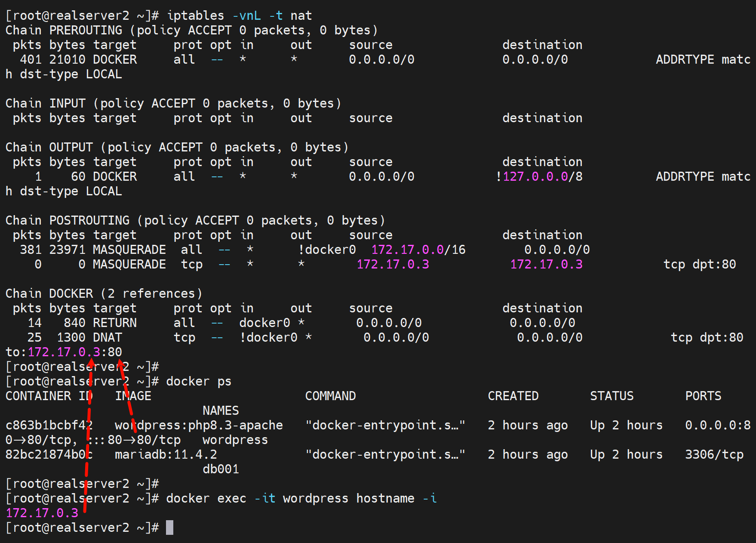Click the 'iptables -vnL -t nat' command
This screenshot has height=543, width=756.
(239, 16)
